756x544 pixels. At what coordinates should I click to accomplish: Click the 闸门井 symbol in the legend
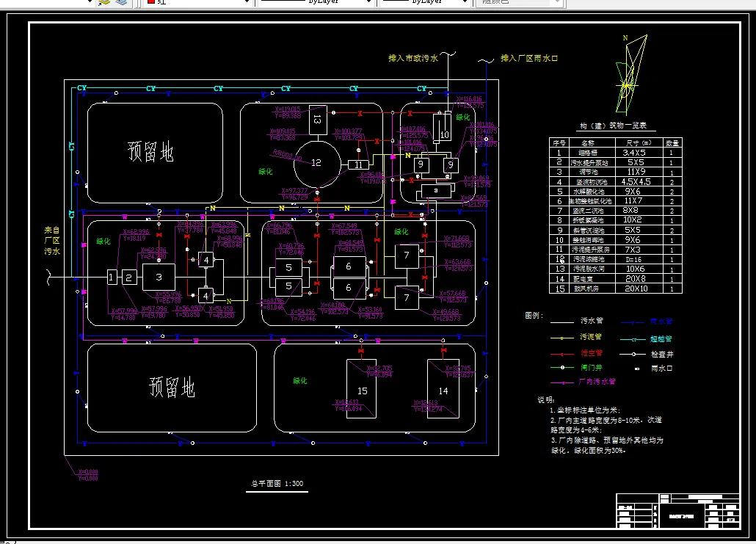click(562, 366)
